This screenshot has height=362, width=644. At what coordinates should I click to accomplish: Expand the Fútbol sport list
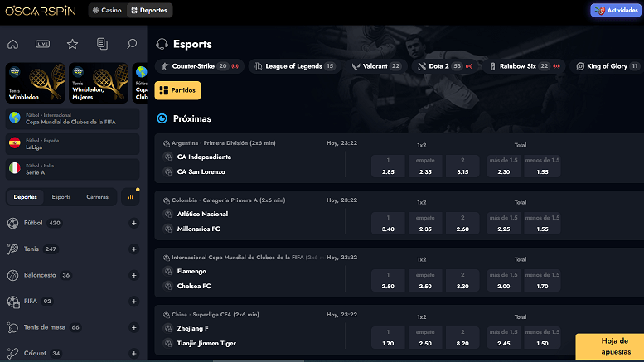click(133, 224)
